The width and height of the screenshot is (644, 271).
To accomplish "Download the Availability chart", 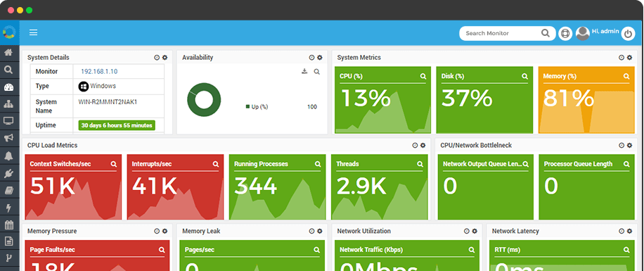I will pyautogui.click(x=304, y=71).
